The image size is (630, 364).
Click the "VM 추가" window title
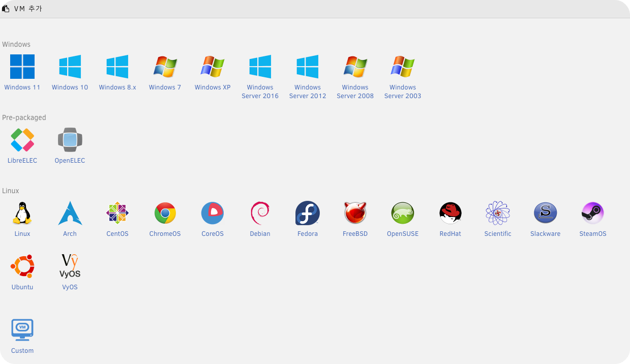tap(28, 9)
